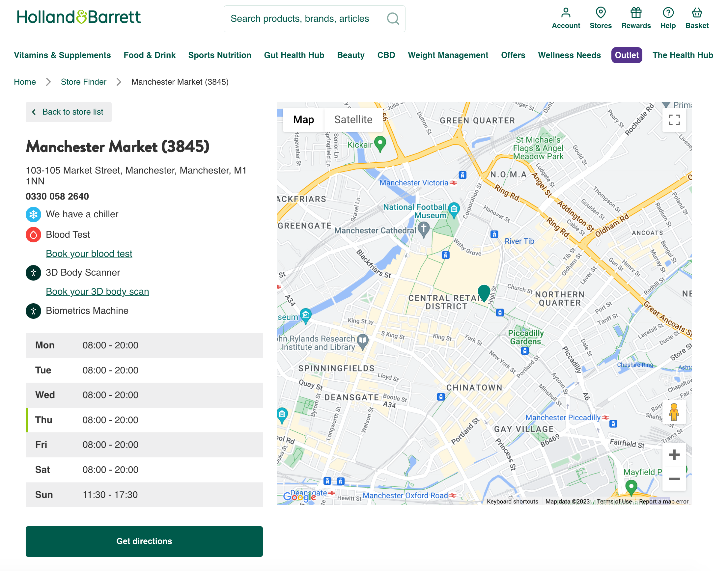Open Keyboard shortcuts on map
Screen dimensions: 728x571
click(512, 502)
